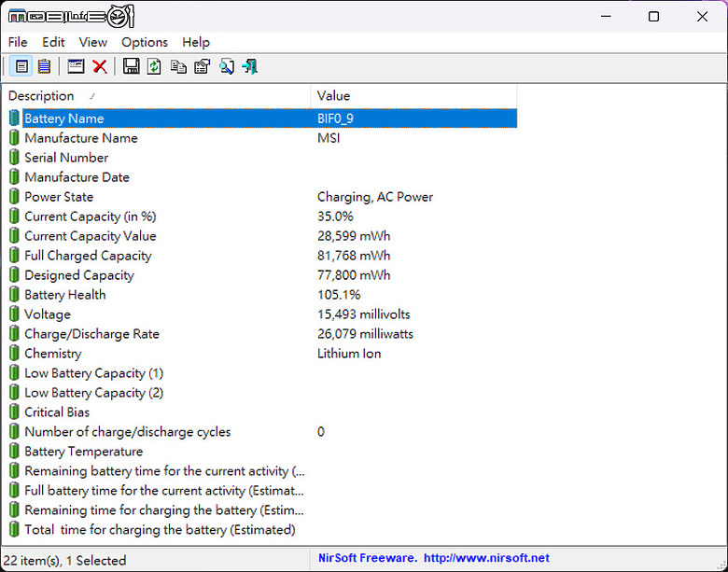Click battery icon beside Battery Health
The width and height of the screenshot is (728, 572).
[14, 295]
